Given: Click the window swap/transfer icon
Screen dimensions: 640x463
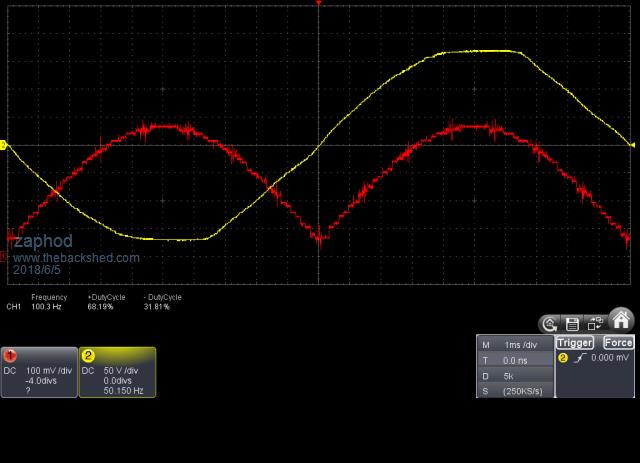Looking at the screenshot, I should click(595, 323).
